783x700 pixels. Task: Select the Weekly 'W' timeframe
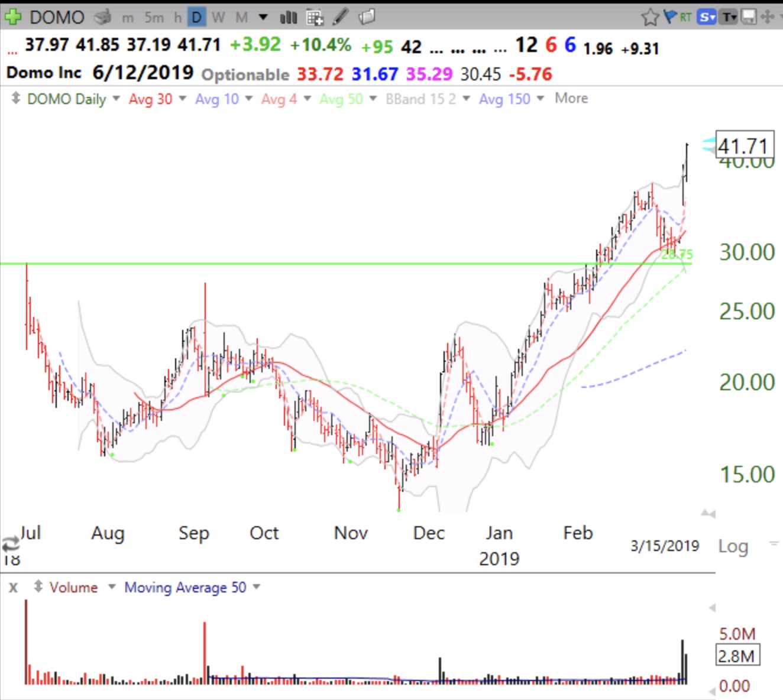click(x=218, y=18)
